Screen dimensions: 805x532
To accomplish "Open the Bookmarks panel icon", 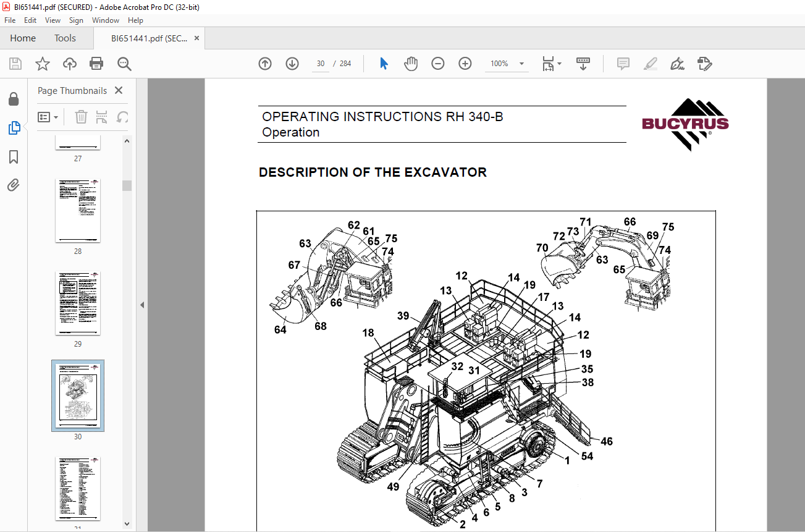I will pyautogui.click(x=14, y=157).
